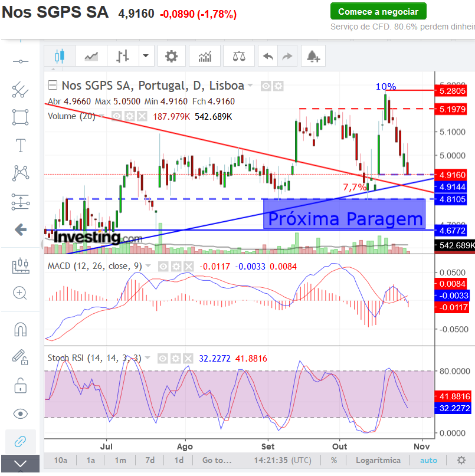Viewport: 475px width, 476px height.
Task: Hide the MACD indicator
Action: coord(163,267)
